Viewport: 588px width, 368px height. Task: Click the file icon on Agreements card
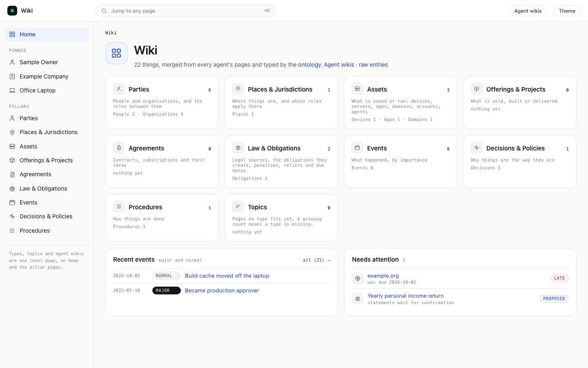(x=119, y=148)
